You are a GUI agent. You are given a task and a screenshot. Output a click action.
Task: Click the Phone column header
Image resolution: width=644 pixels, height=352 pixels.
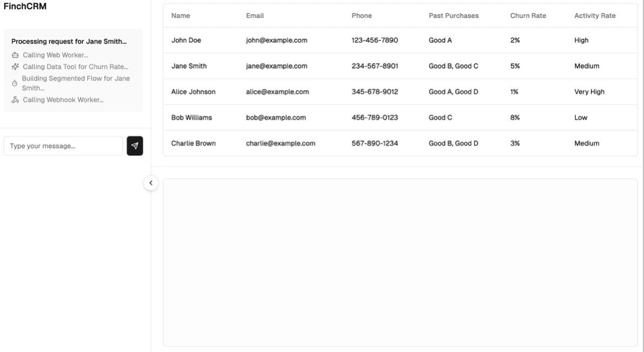tap(362, 16)
